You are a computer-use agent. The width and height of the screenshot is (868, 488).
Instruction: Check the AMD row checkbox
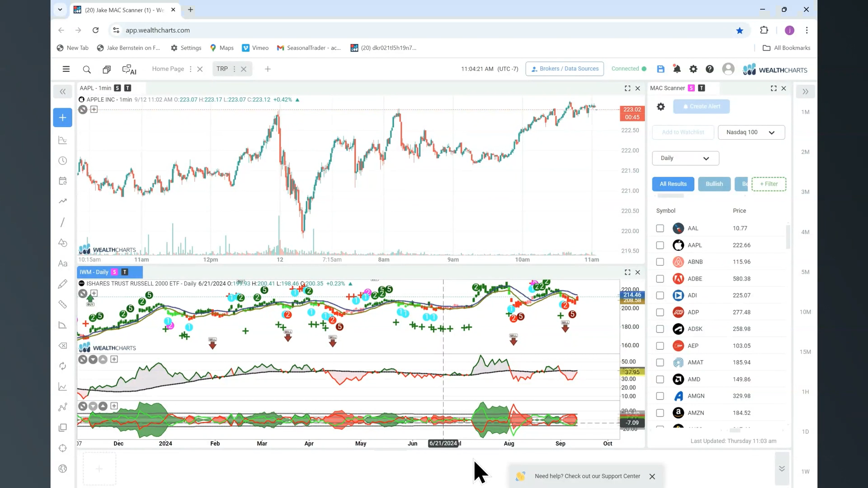660,379
